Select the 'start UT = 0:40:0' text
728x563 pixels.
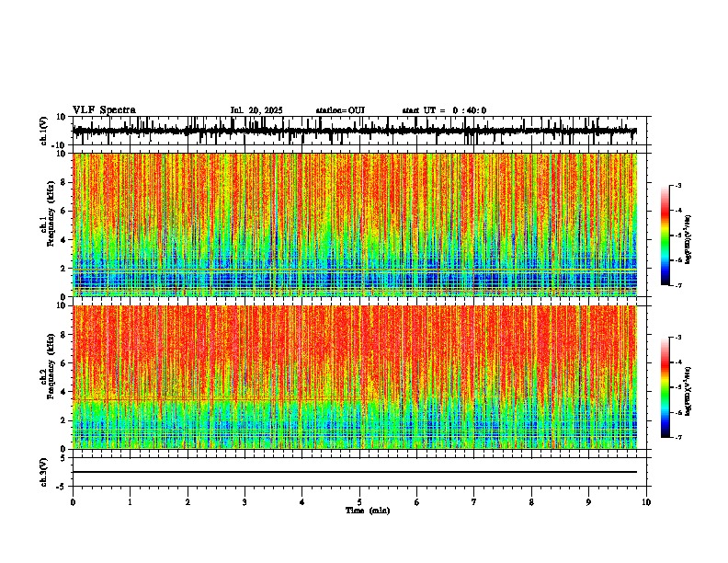pos(444,110)
